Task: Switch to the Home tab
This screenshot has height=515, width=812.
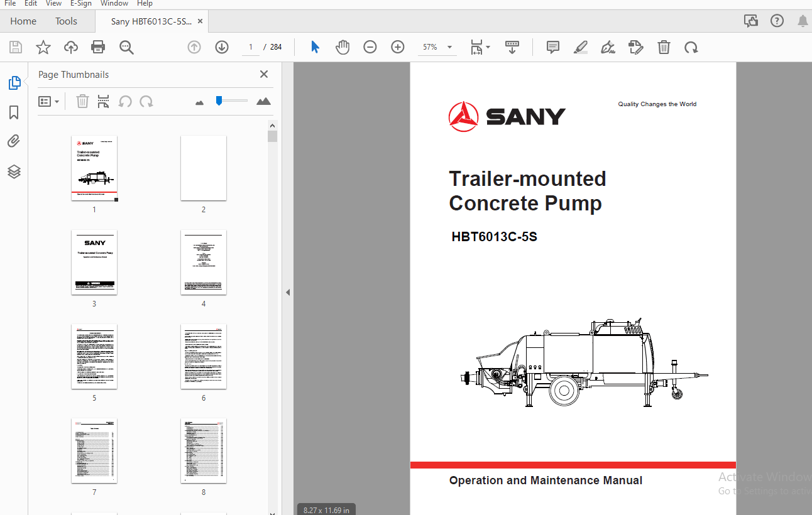Action: [23, 21]
